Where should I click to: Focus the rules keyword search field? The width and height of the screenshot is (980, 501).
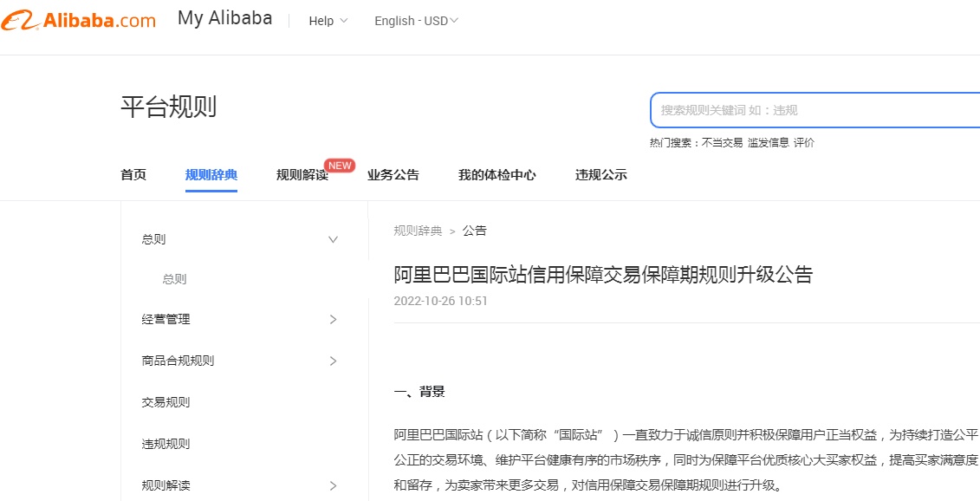pyautogui.click(x=815, y=110)
